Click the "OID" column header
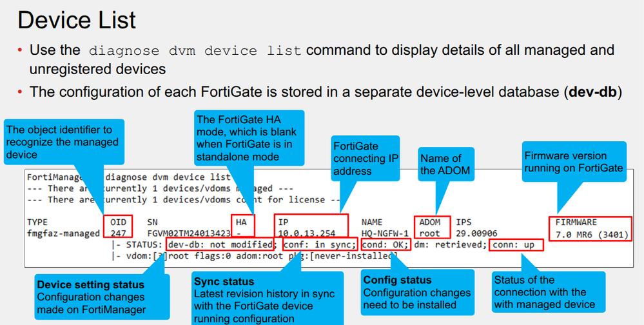644x325 pixels. [118, 222]
